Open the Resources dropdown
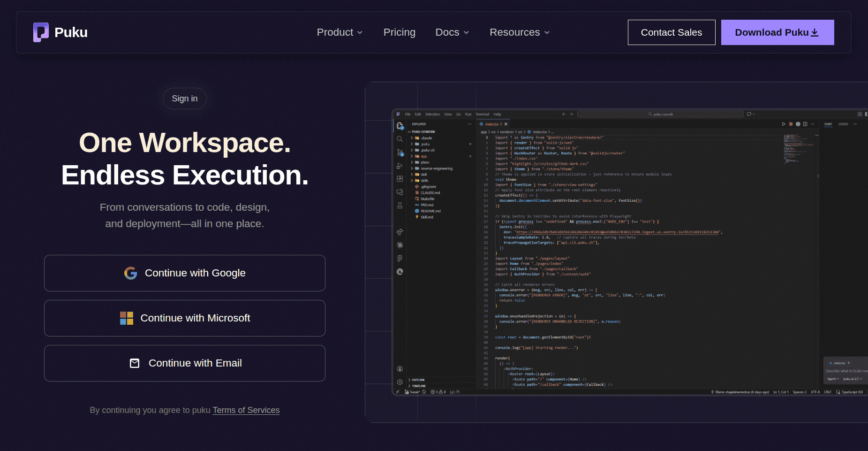This screenshot has width=868, height=451. point(520,32)
